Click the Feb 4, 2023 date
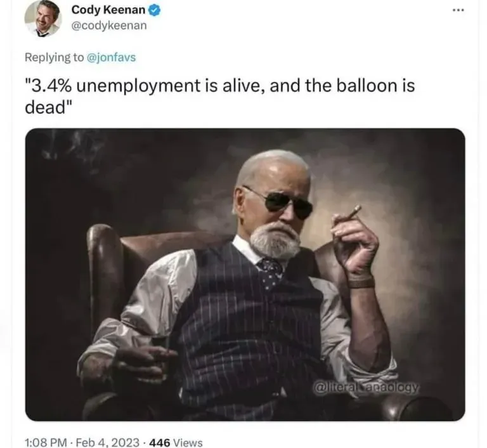The image size is (487, 448). (107, 442)
